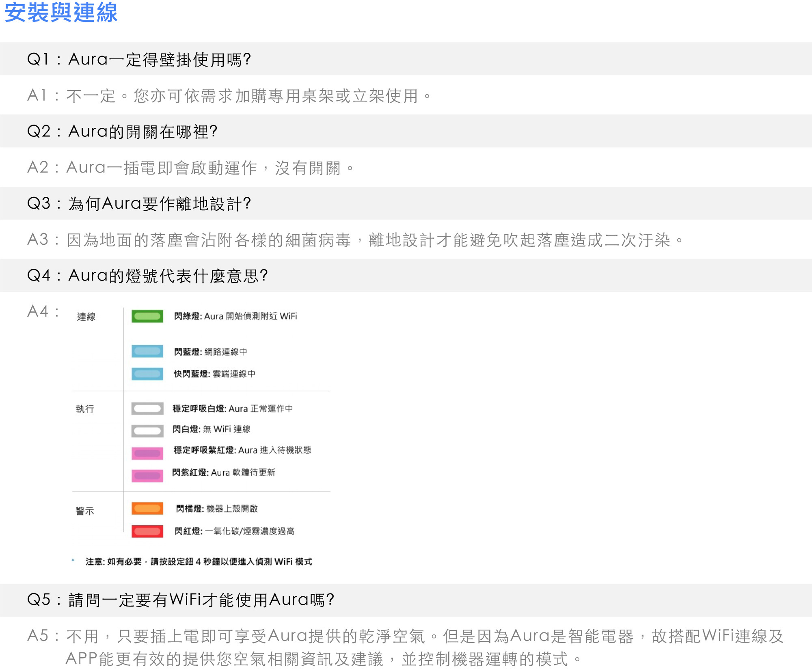812x669 pixels.
Task: Click the 安裝與連線 section heading
Action: pos(61,13)
